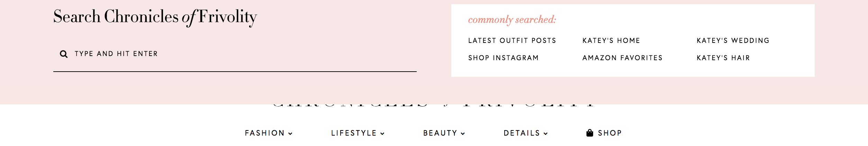The image size is (868, 146).
Task: Go to Katey's Home link
Action: point(611,40)
